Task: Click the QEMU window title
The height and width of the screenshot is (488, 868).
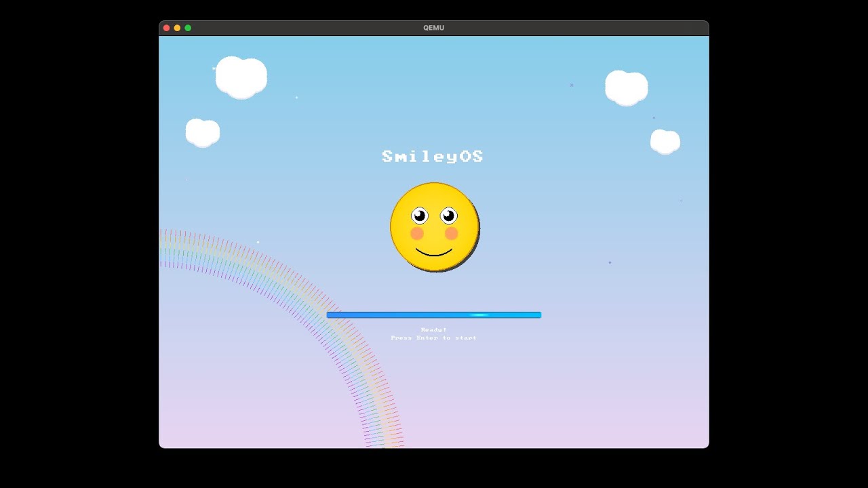Action: [434, 28]
